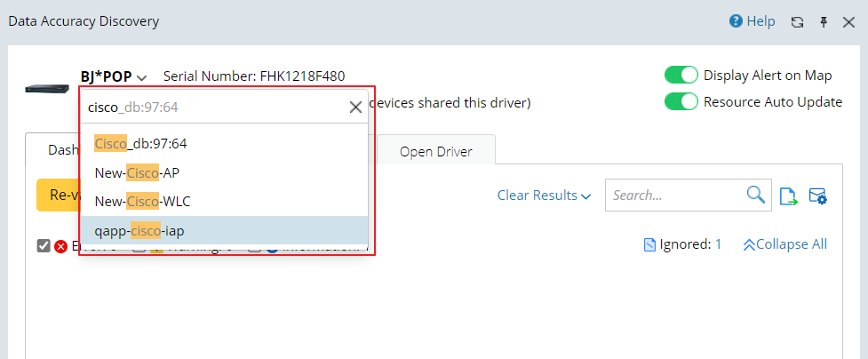
Task: Open the email settings envelope icon
Action: 818,196
